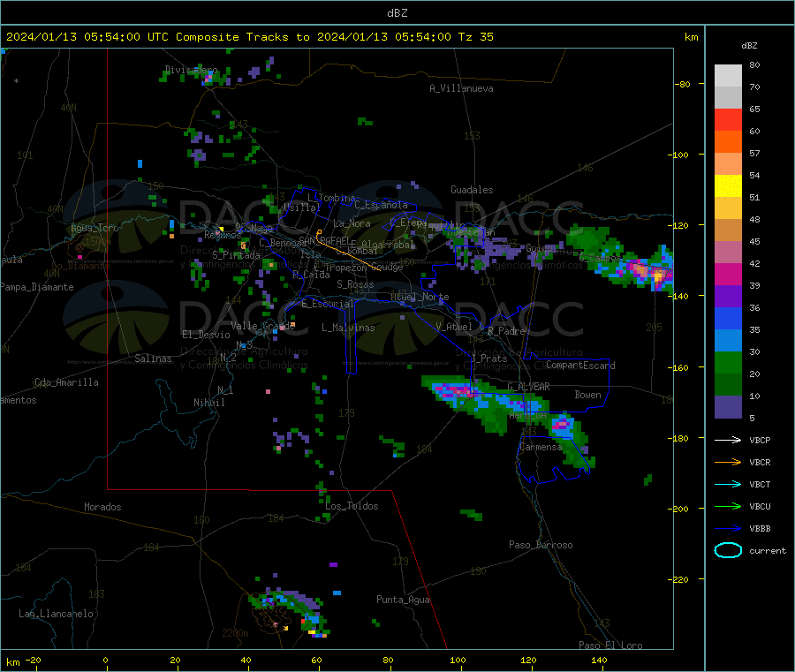Click the cyan VBCT arrow in legend

coord(728,485)
